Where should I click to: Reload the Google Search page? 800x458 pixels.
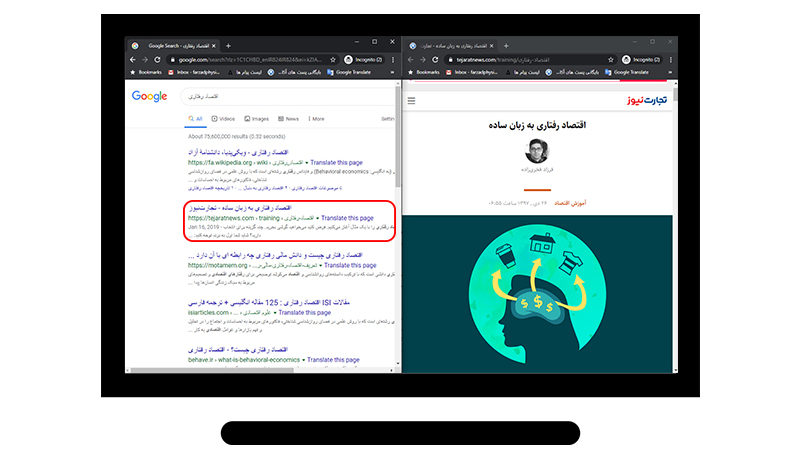pos(158,60)
